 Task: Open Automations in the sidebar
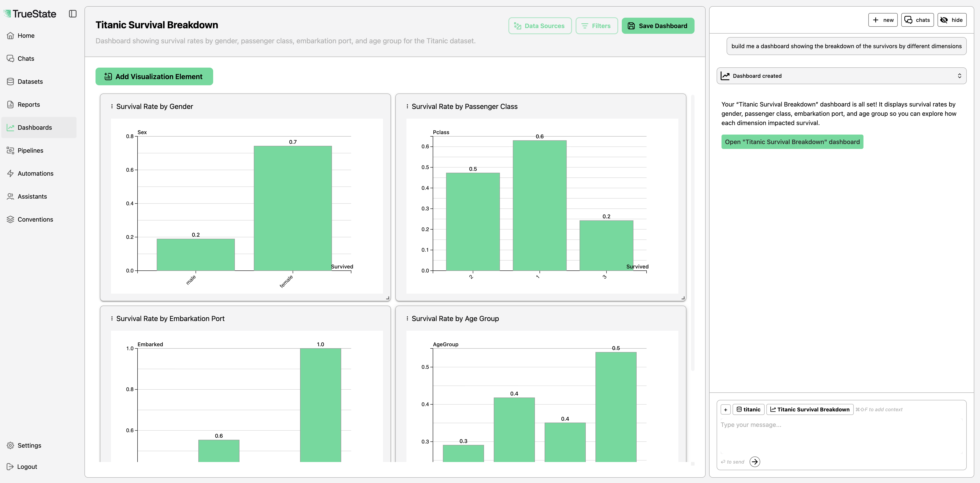click(39, 174)
